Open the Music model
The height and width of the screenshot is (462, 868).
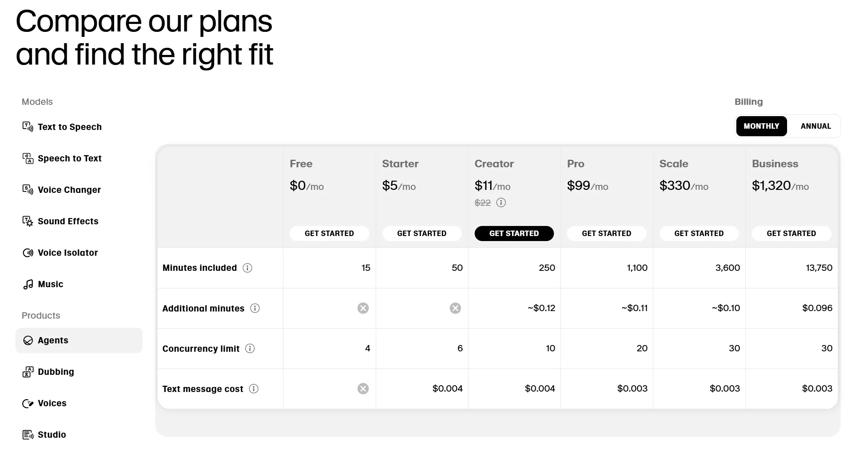[50, 284]
